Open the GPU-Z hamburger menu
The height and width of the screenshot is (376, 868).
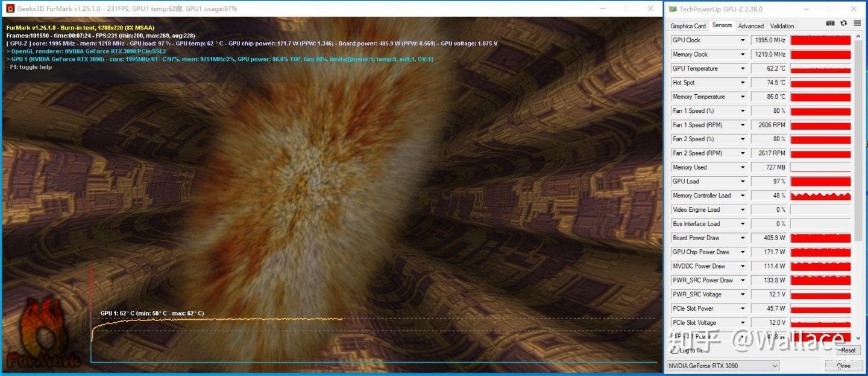[857, 23]
